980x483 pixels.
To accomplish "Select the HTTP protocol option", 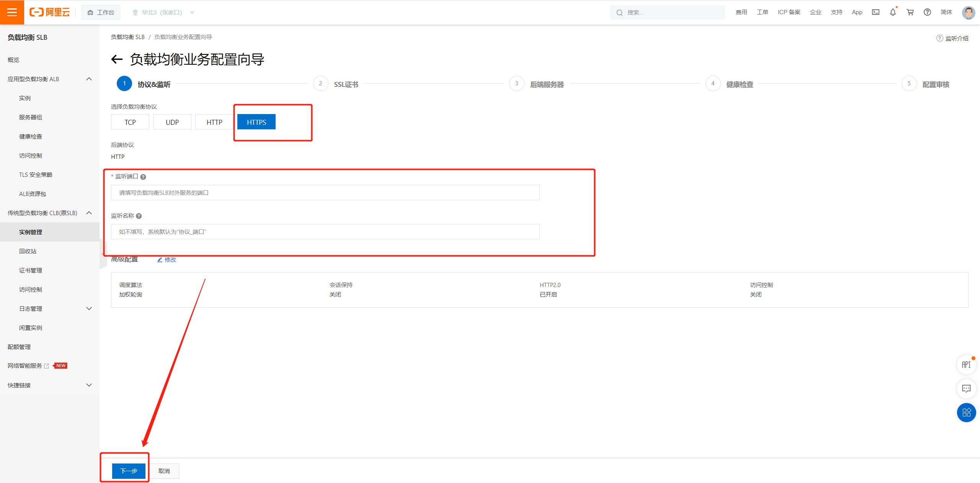I will [x=214, y=122].
